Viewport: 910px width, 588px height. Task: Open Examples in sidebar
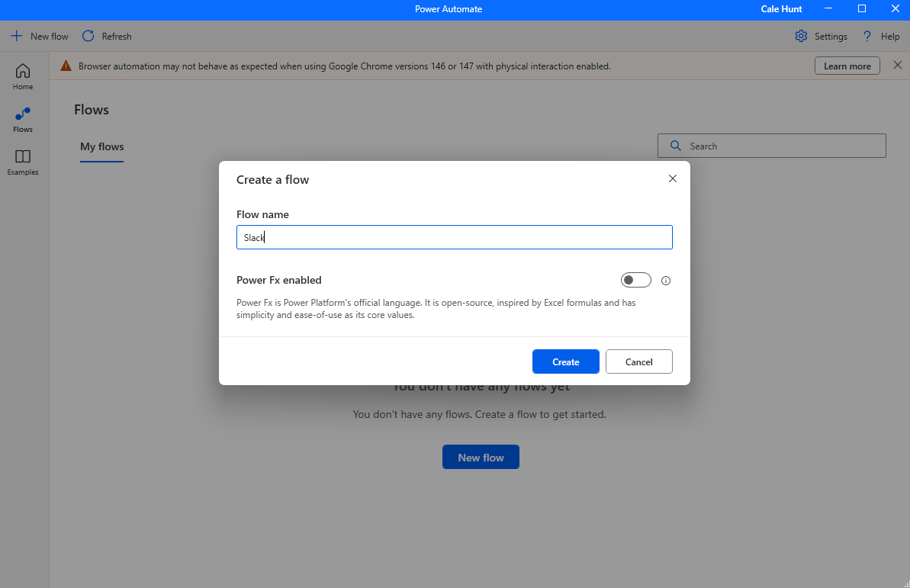coord(23,162)
